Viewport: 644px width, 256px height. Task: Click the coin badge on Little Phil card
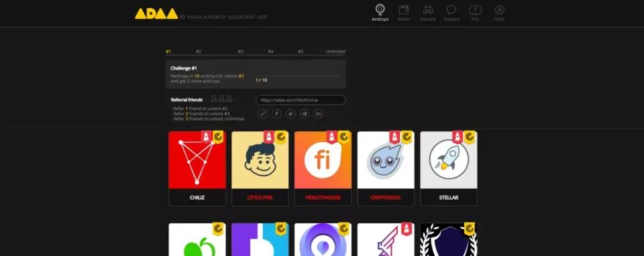(x=281, y=137)
